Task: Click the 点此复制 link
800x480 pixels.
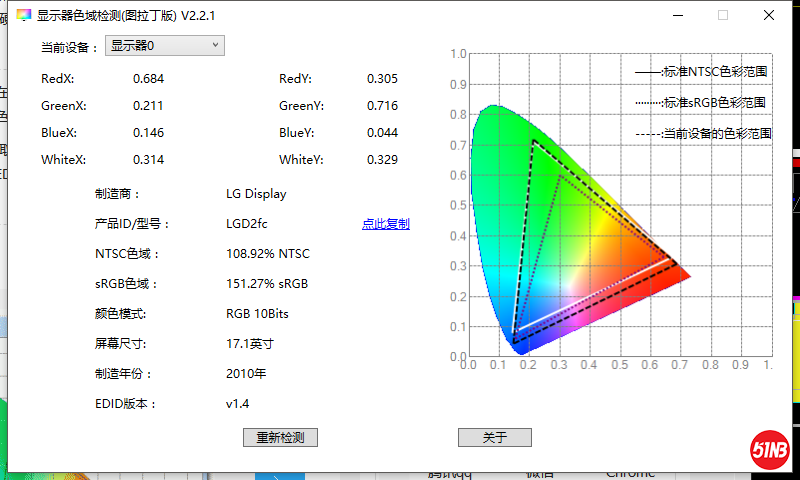Action: point(385,224)
